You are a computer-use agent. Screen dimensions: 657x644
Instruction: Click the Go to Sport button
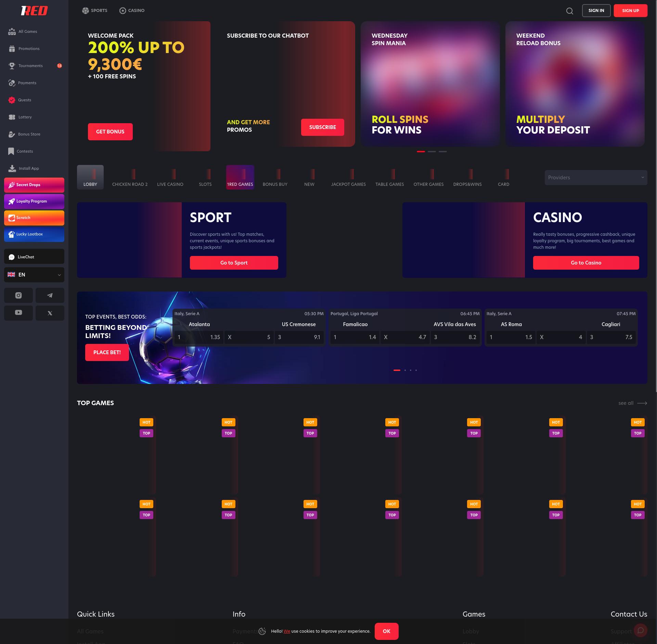pos(234,263)
